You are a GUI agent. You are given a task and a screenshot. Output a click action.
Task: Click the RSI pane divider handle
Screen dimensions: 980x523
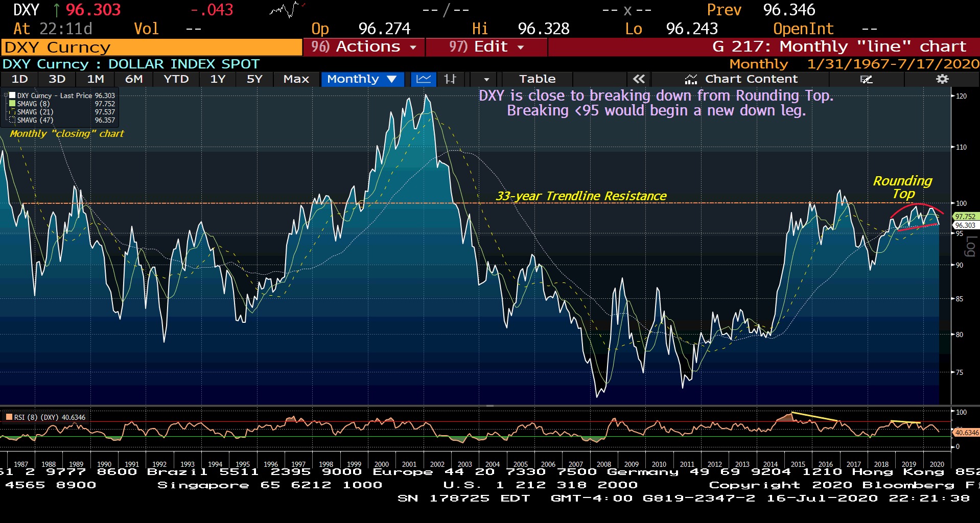489,406
